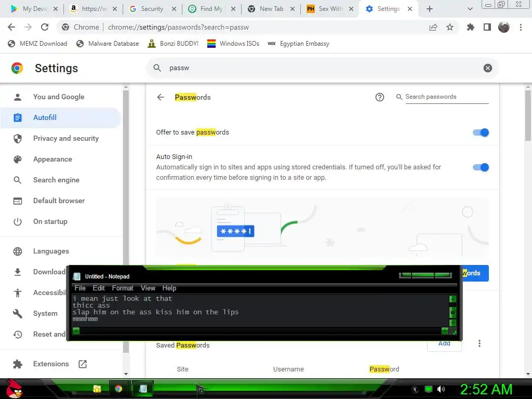The height and width of the screenshot is (399, 532).
Task: Open On startup settings
Action: coord(61,221)
